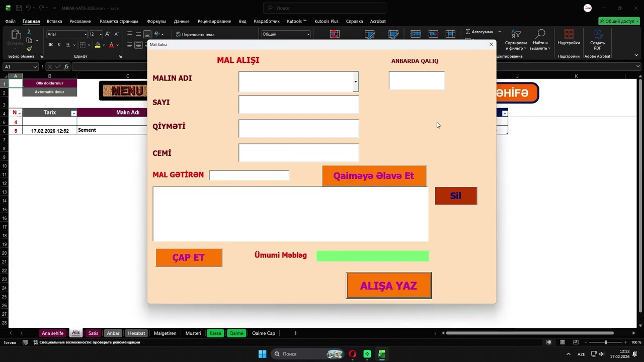Click Создать PDF Acrobat icon
644x362 pixels.
(598, 40)
